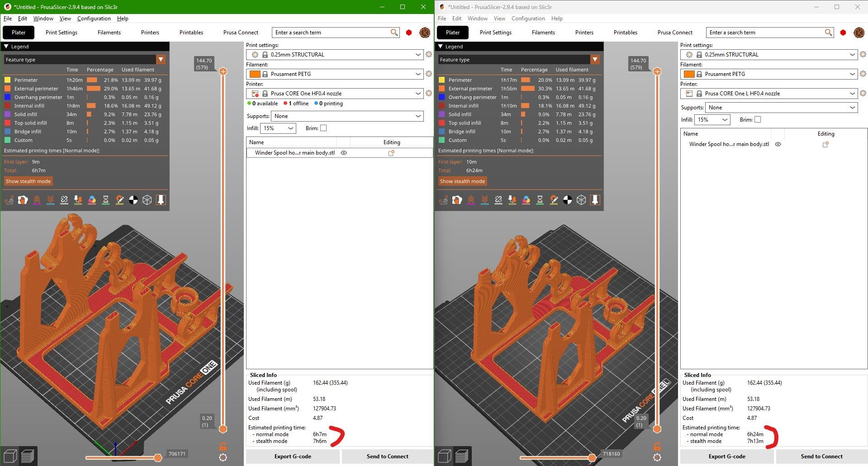
Task: Toggle Tool marker in right window
Action: point(595,200)
